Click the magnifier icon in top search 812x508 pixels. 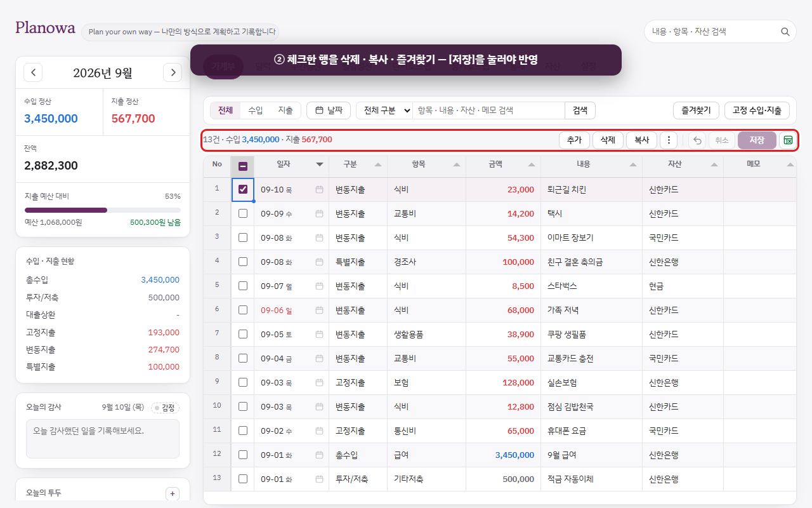(x=785, y=31)
